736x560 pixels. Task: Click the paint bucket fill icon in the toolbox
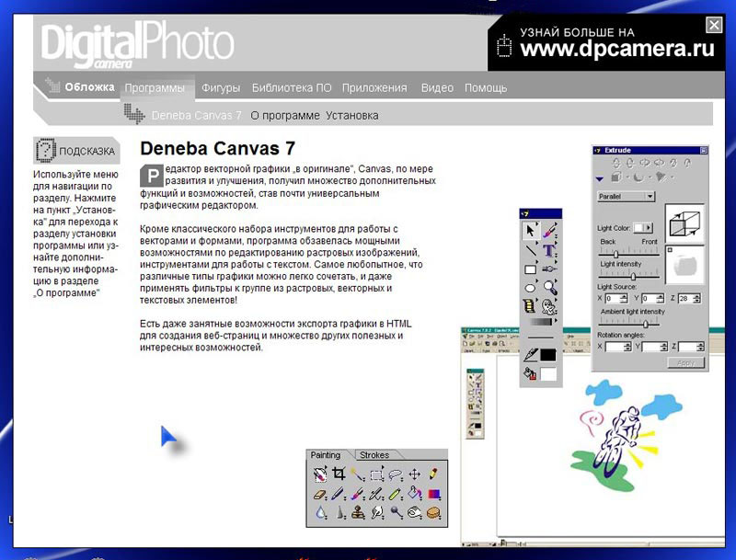531,374
